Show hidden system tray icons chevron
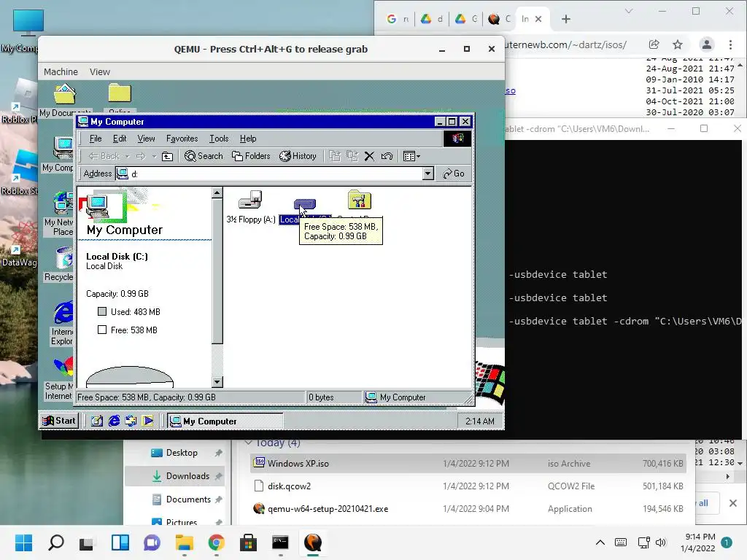The height and width of the screenshot is (560, 747). (600, 542)
